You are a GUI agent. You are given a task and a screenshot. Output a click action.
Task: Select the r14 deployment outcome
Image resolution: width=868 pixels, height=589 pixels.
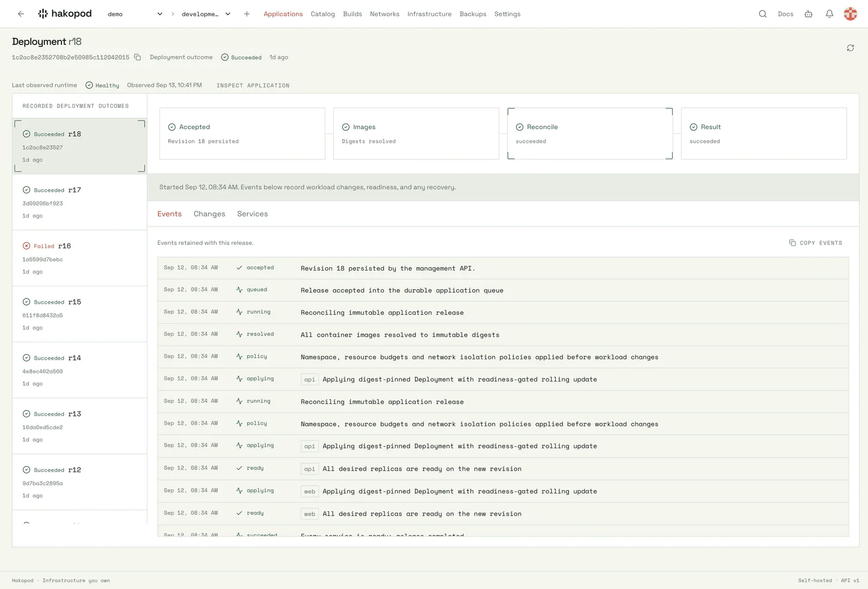80,370
